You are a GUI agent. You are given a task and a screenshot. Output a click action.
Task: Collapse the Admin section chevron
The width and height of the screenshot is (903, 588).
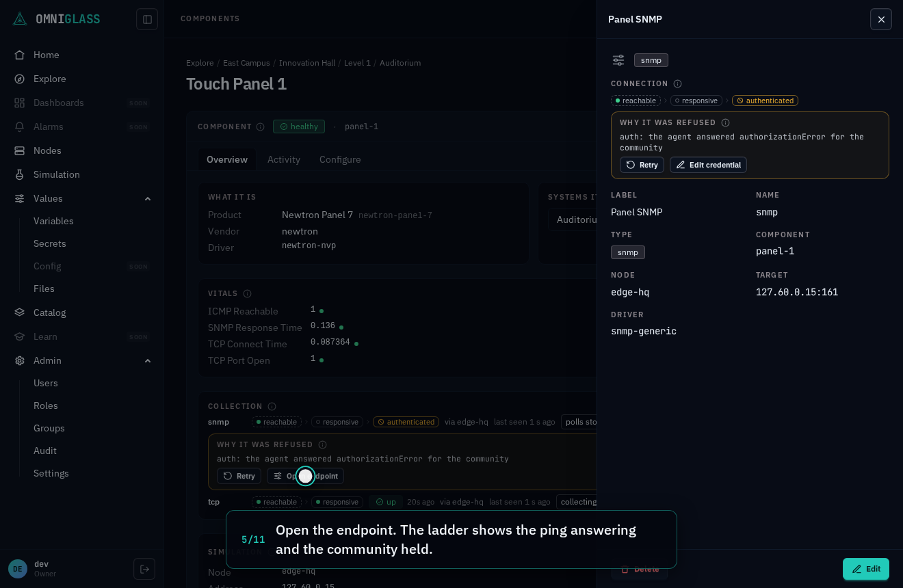point(148,360)
